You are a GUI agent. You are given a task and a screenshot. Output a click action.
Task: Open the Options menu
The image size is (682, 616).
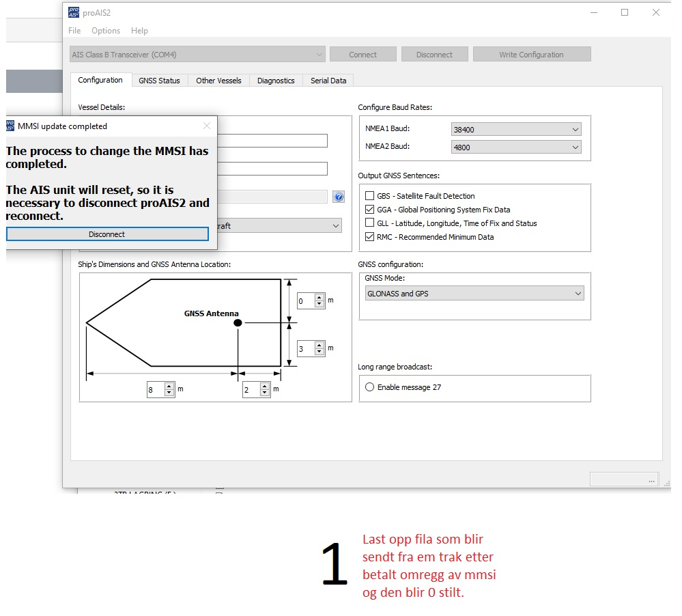[106, 31]
